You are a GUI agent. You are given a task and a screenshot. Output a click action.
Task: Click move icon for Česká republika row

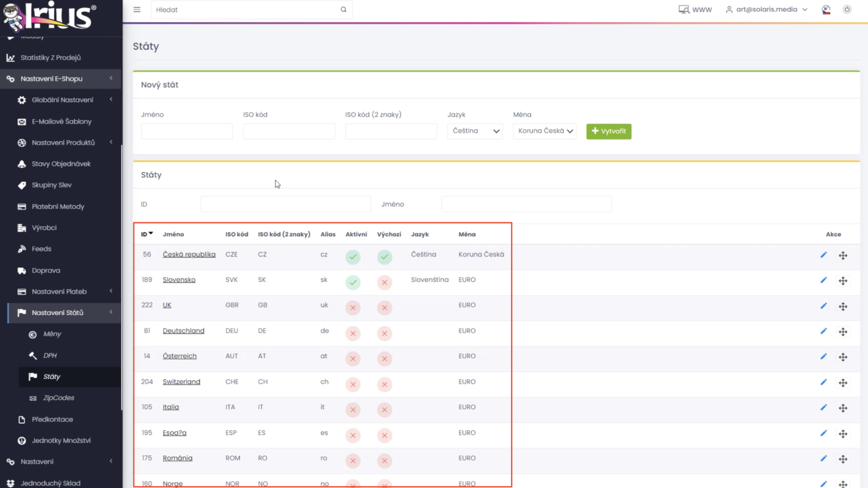pos(843,256)
